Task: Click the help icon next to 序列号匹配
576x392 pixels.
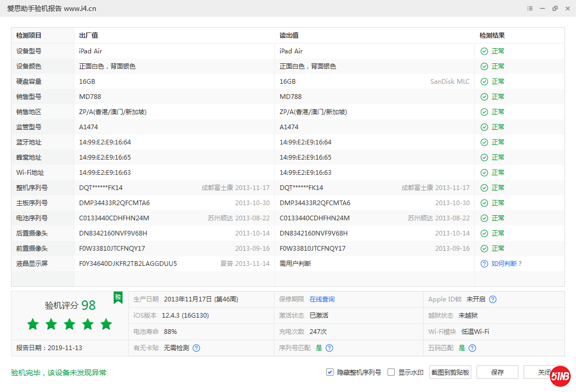Action: coord(329,348)
